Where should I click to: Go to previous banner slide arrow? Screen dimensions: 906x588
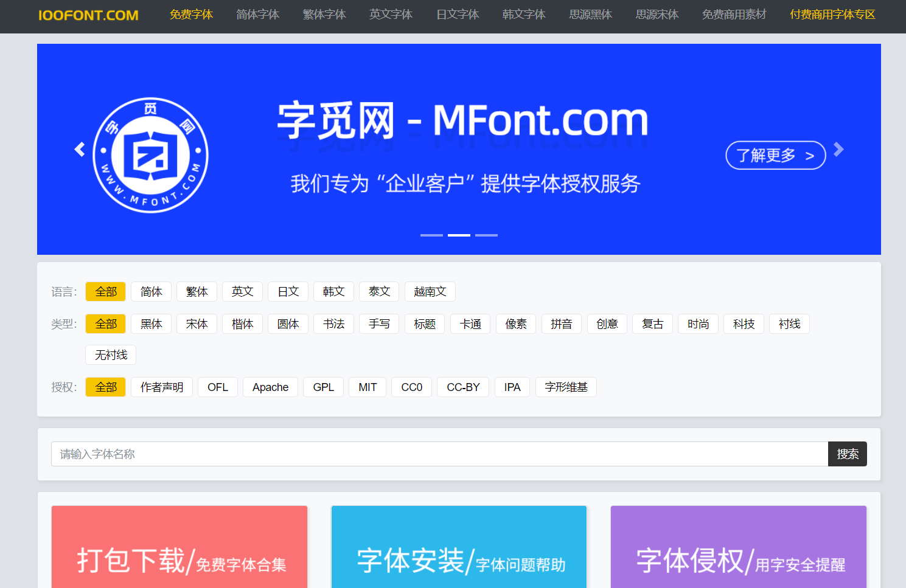(80, 150)
